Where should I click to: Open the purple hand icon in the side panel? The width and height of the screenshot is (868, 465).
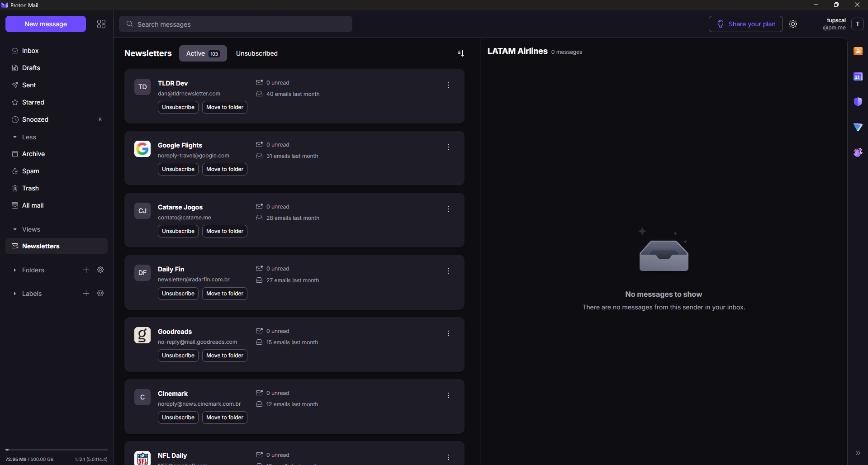click(858, 152)
